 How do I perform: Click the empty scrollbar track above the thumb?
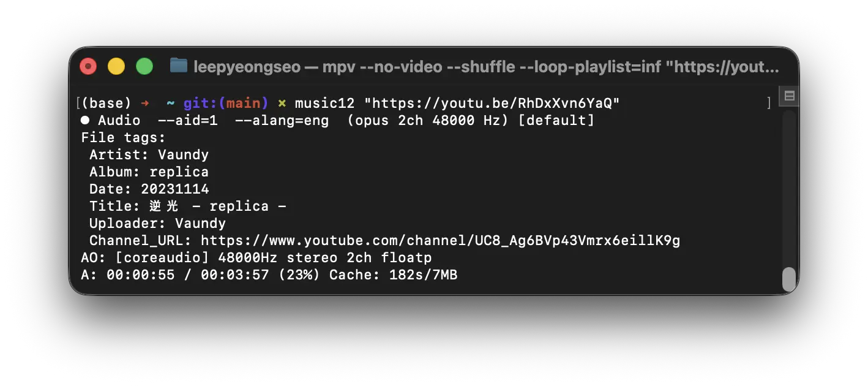790,187
